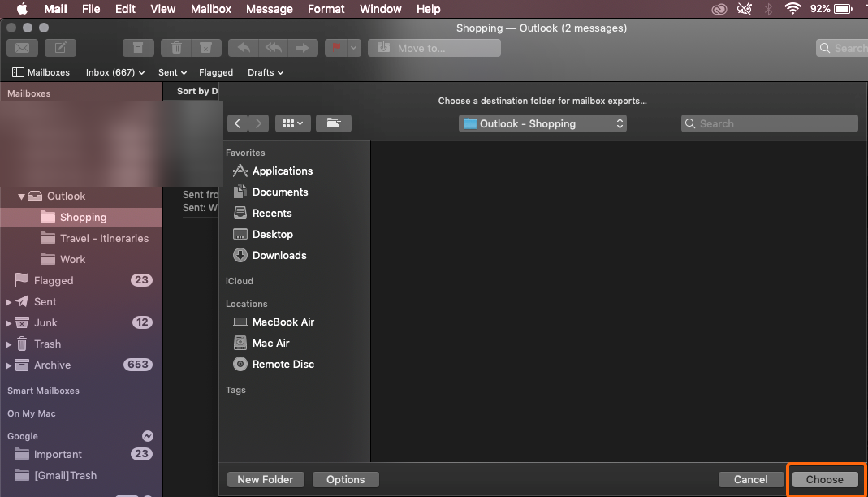Click the Cancel button
The height and width of the screenshot is (497, 868).
750,479
